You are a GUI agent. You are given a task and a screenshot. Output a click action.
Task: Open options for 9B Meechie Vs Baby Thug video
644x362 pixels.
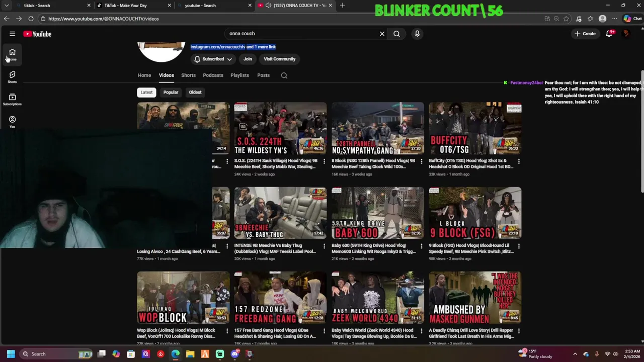324,246
